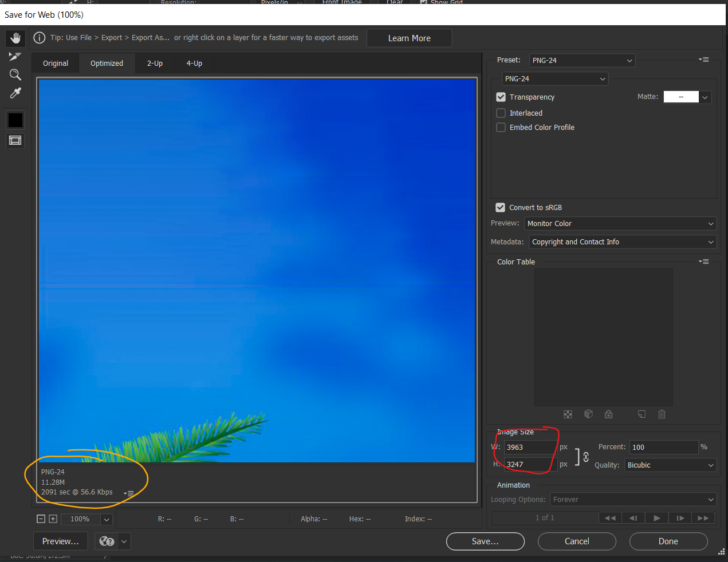728x562 pixels.
Task: Click shift colors to web palette icon
Action: point(588,414)
